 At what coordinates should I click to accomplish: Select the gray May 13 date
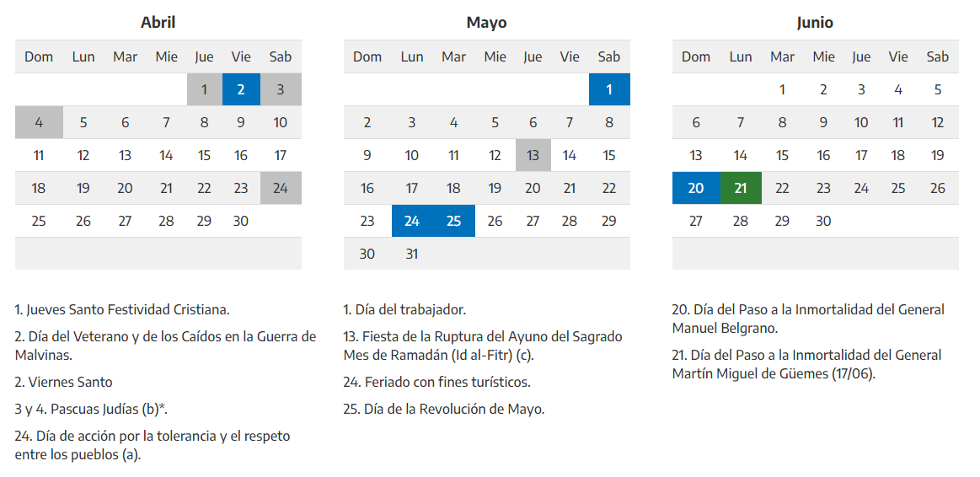533,155
